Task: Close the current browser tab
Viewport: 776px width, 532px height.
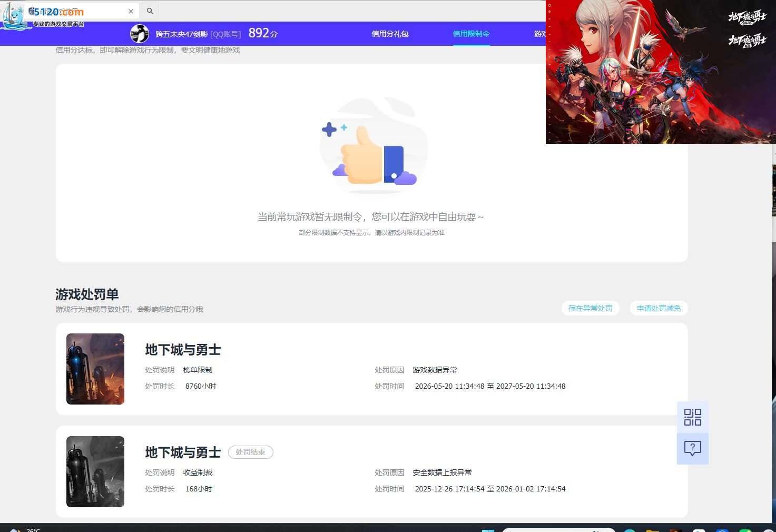Action: click(131, 11)
